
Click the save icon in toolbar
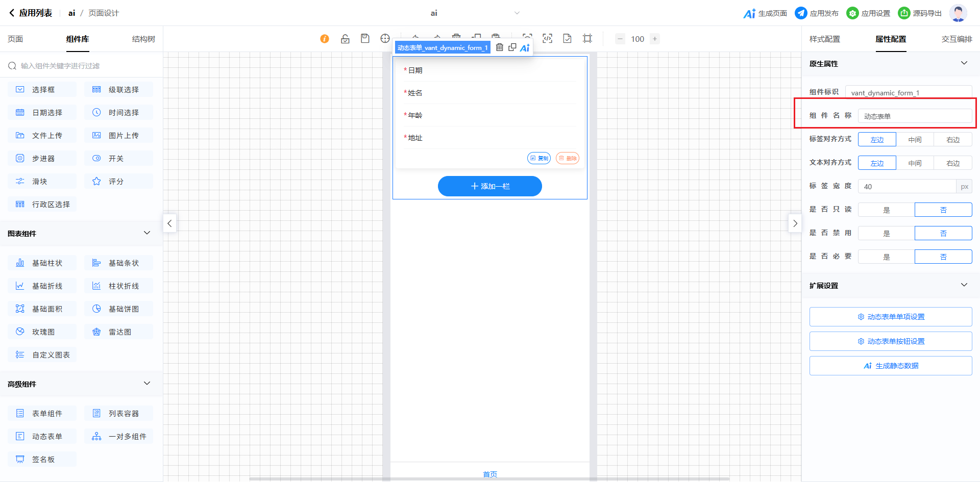point(365,39)
